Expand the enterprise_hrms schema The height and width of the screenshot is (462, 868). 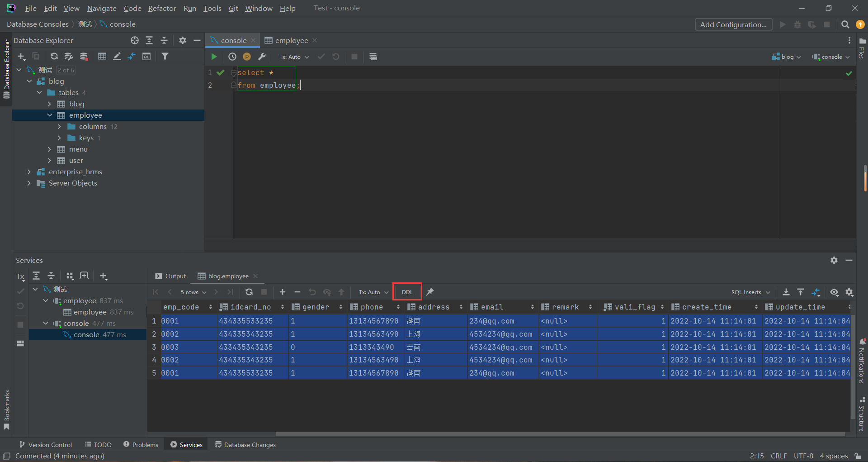pyautogui.click(x=29, y=171)
